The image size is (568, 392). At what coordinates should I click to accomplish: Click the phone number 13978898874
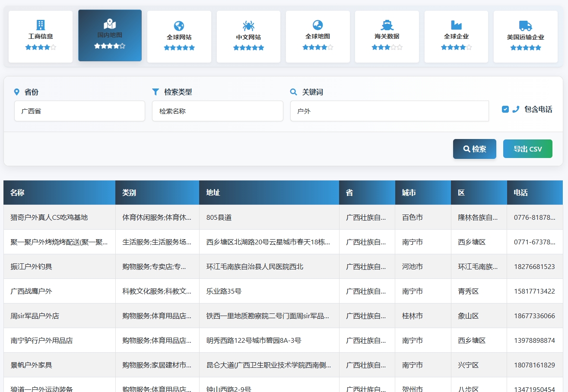534,340
